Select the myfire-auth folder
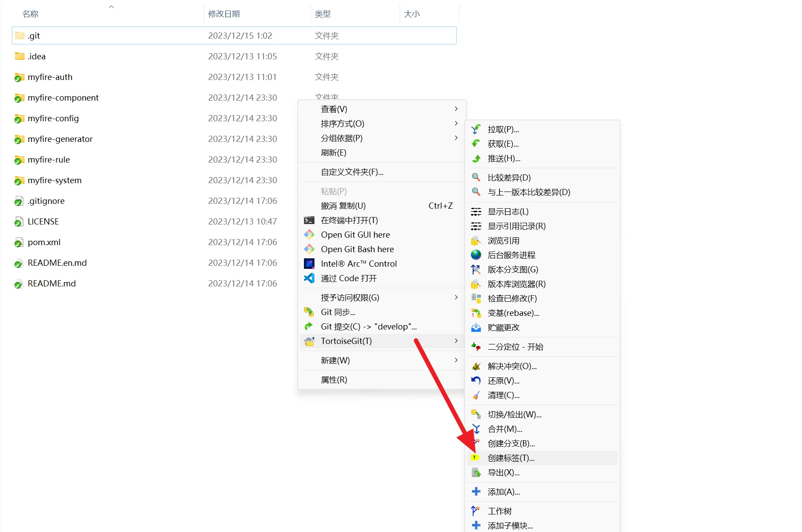Viewport: 802px width, 532px height. click(50, 77)
